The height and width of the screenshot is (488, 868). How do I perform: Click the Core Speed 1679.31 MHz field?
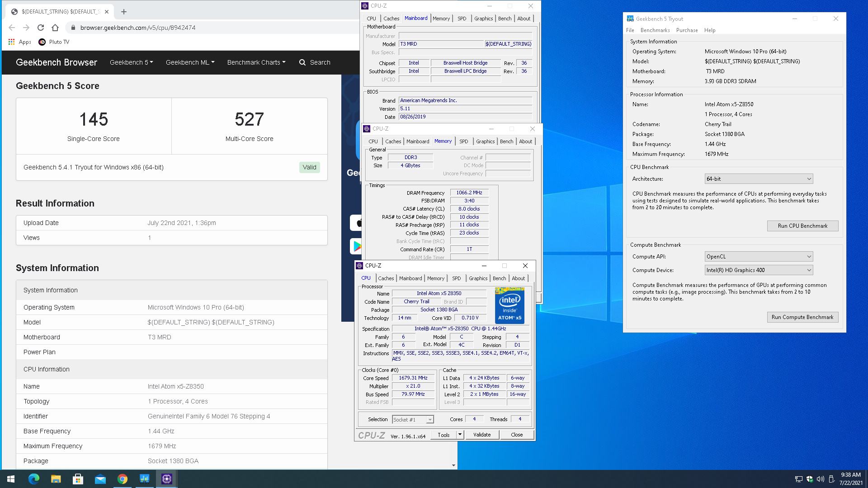pyautogui.click(x=413, y=378)
